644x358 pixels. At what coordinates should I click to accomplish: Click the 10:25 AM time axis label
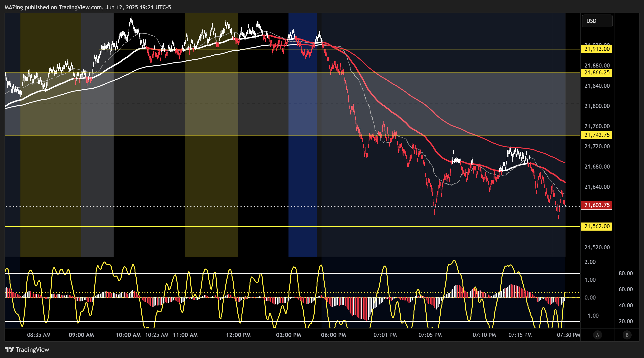(x=157, y=335)
